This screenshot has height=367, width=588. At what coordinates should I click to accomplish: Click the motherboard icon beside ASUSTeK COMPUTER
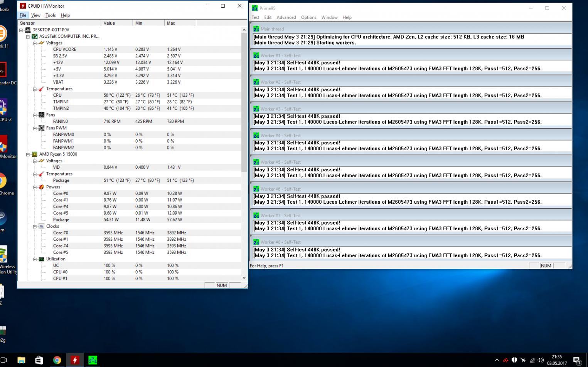35,36
